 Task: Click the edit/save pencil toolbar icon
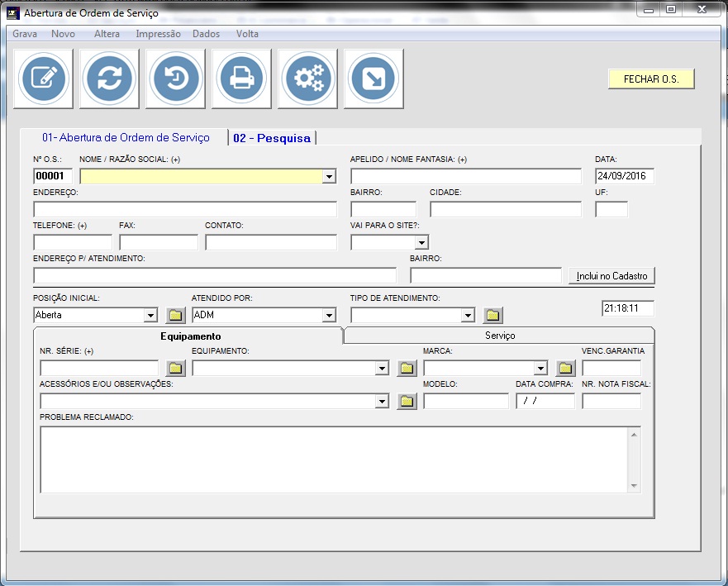tap(43, 79)
